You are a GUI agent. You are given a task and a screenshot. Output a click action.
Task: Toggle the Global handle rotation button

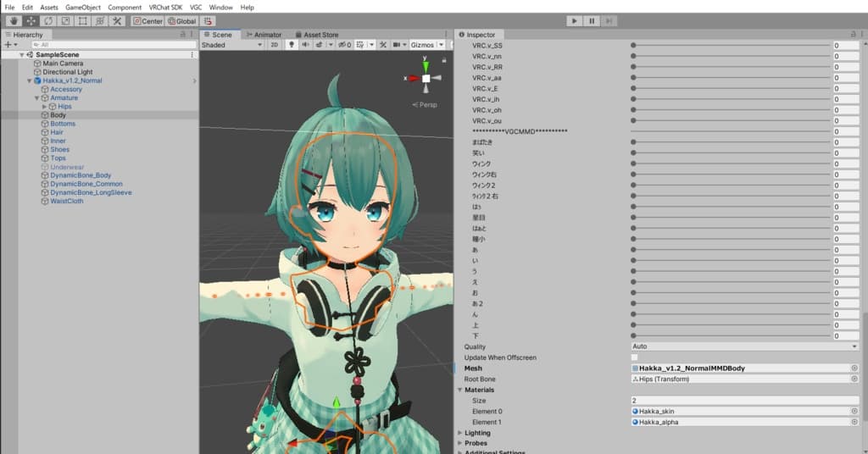[x=182, y=20]
